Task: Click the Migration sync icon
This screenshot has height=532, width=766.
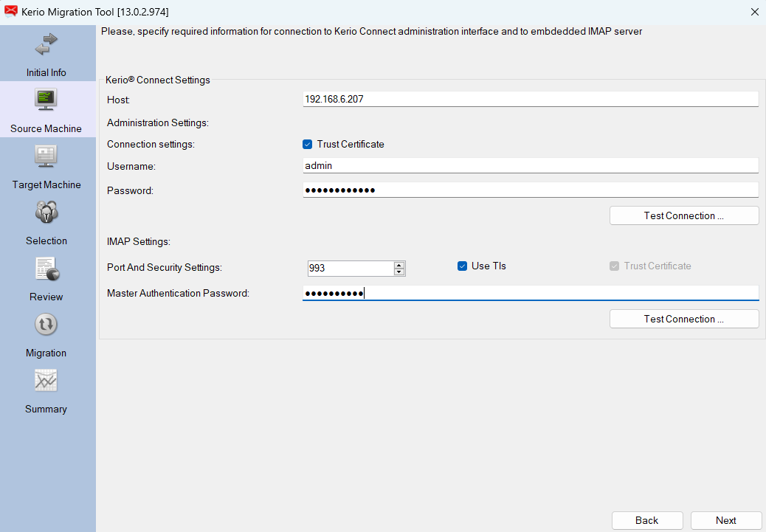Action: pyautogui.click(x=46, y=325)
